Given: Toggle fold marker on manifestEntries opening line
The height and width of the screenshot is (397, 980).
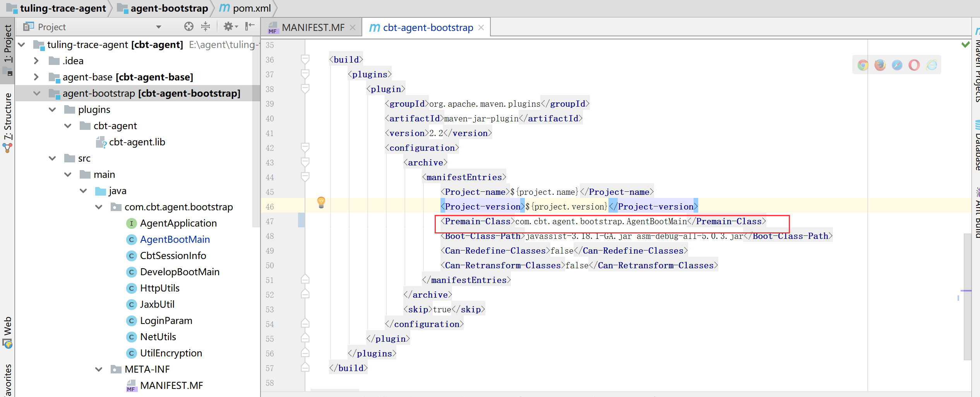Looking at the screenshot, I should pyautogui.click(x=305, y=177).
